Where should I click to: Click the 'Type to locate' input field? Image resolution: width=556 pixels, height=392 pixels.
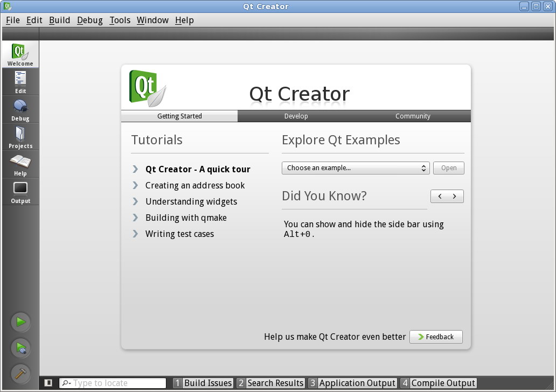pos(113,383)
